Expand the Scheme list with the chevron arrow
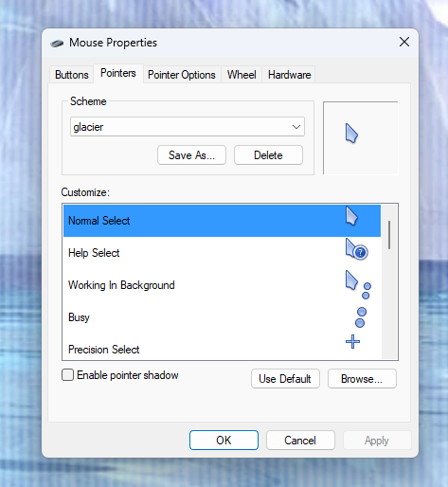The width and height of the screenshot is (448, 487). (296, 127)
